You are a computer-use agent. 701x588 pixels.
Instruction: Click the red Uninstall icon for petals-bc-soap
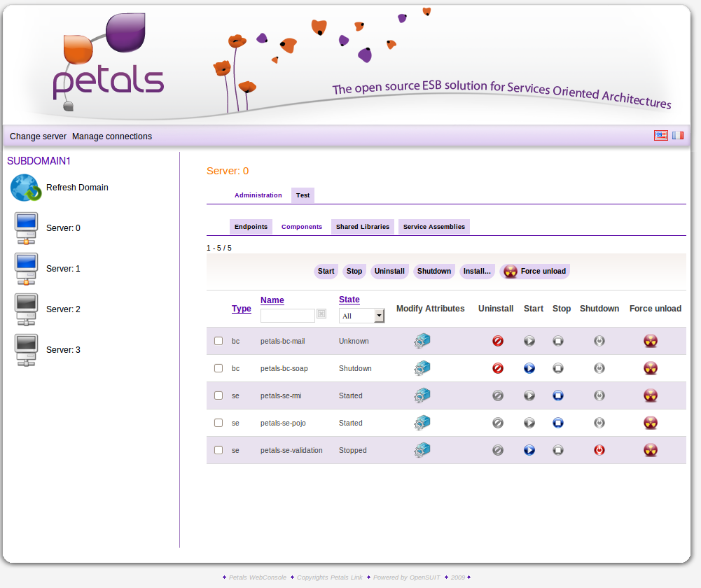pos(498,368)
